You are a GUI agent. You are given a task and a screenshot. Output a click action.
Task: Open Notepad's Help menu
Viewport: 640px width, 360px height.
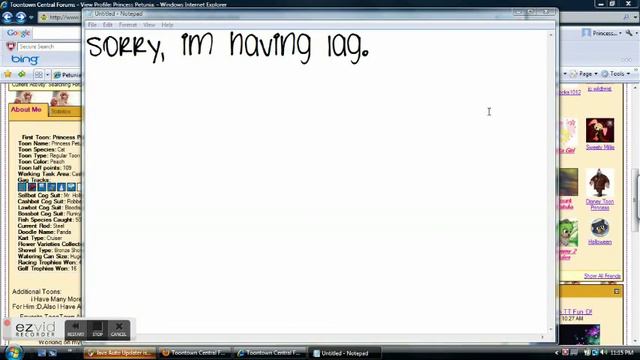[x=167, y=25]
